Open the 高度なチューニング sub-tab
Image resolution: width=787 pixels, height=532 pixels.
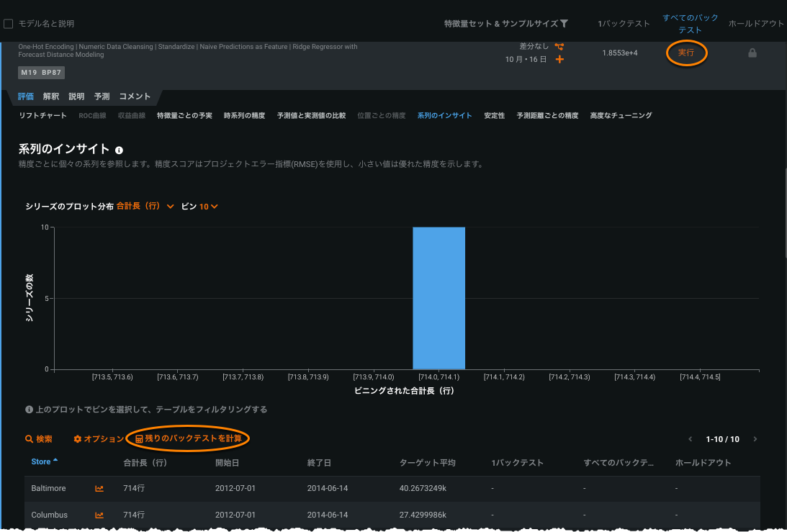pos(621,115)
